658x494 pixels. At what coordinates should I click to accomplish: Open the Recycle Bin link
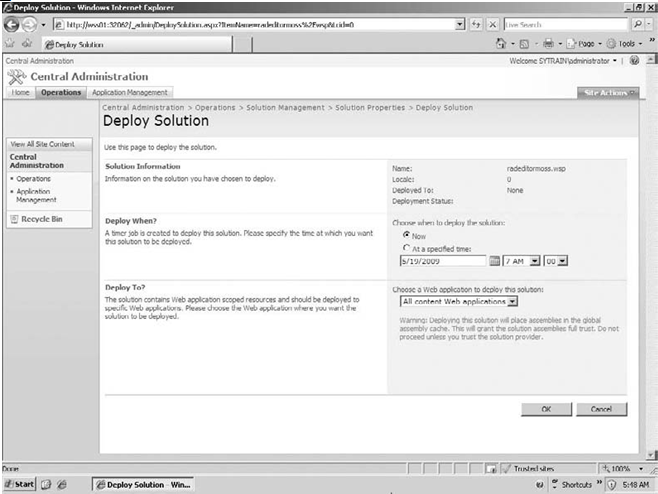[42, 219]
